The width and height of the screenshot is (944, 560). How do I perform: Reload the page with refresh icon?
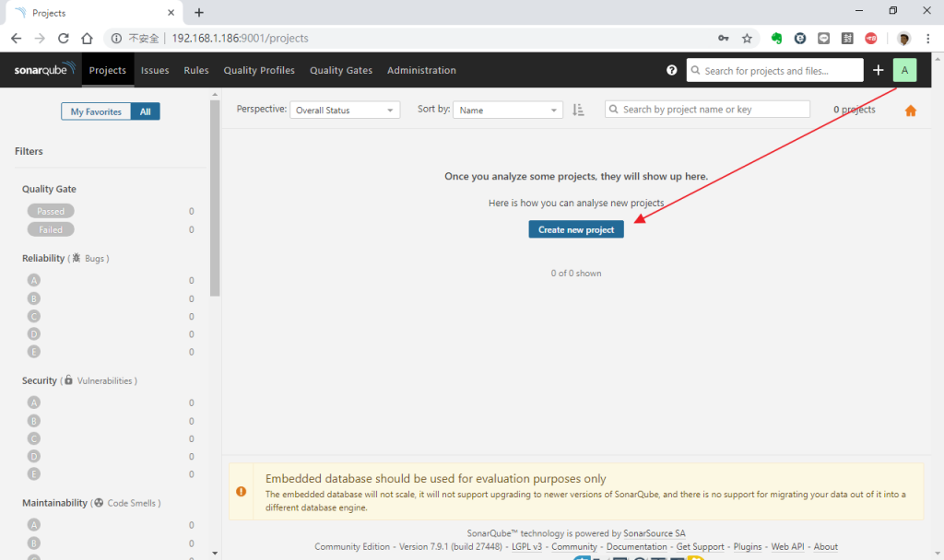click(64, 39)
